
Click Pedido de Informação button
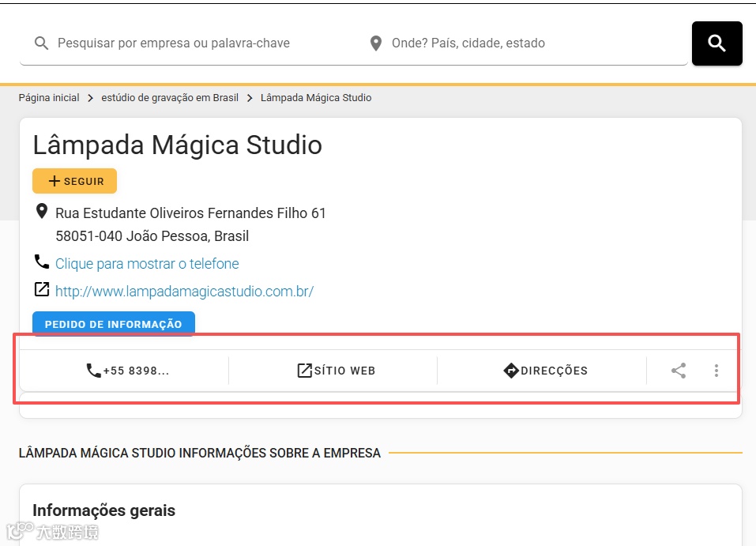point(114,324)
